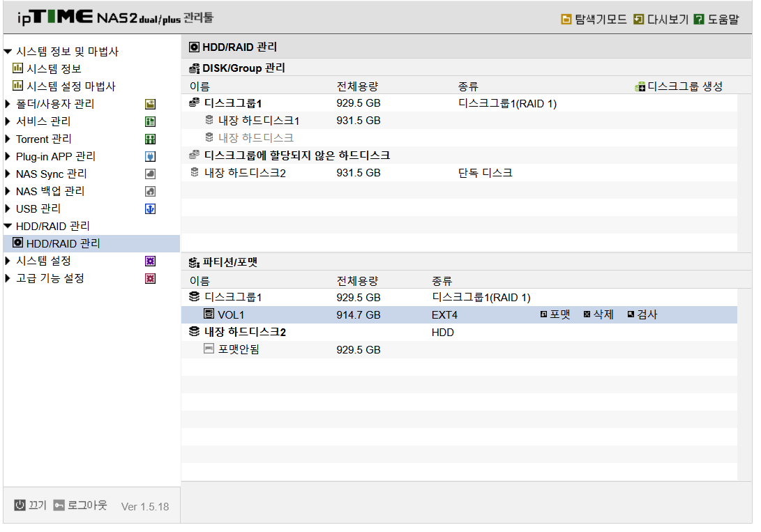
Task: Click the 시스템 설정 purple gear icon
Action: click(x=151, y=261)
